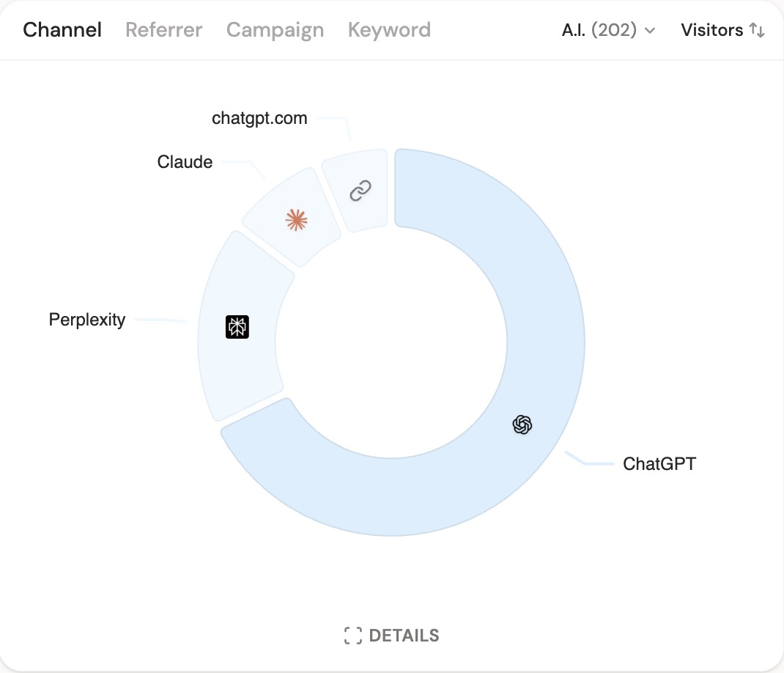Click the chatgpt.com chart label

coord(259,119)
